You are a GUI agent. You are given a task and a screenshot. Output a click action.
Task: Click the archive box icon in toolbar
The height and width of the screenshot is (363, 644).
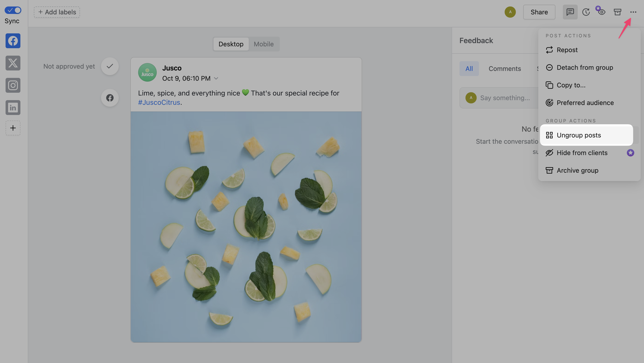click(618, 12)
